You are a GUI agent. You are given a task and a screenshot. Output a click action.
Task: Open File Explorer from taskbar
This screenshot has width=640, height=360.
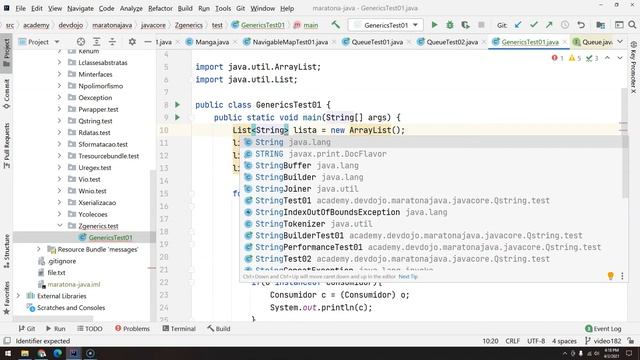pyautogui.click(x=25, y=353)
